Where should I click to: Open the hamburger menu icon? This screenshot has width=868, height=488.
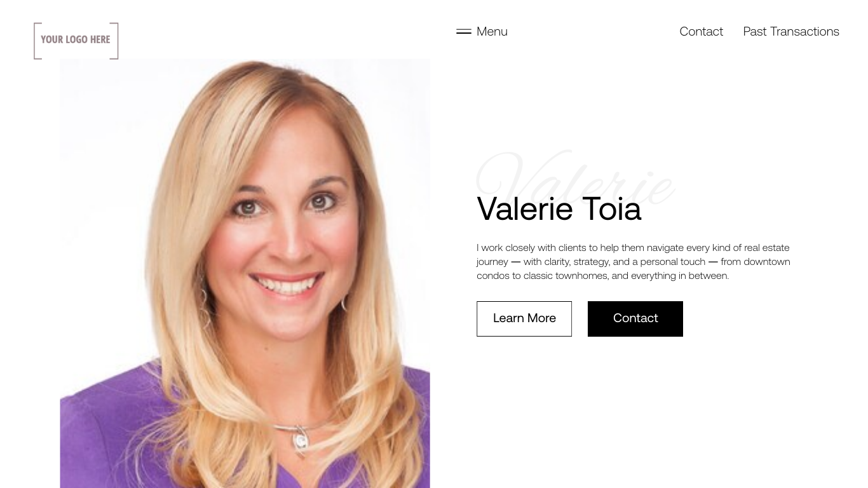(x=464, y=31)
